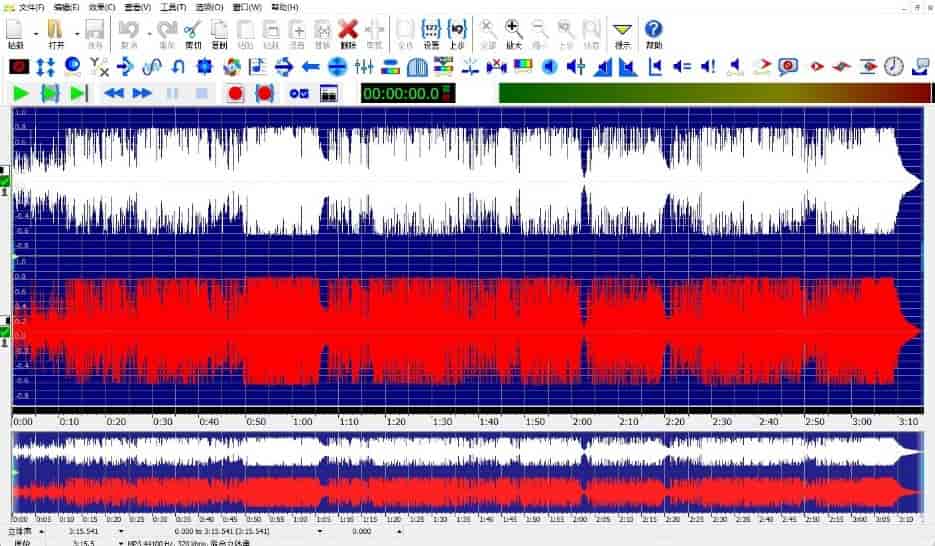Open the 3:15.5 dropdown in lower status bar
Viewport: 935px width, 546px height.
pyautogui.click(x=121, y=542)
